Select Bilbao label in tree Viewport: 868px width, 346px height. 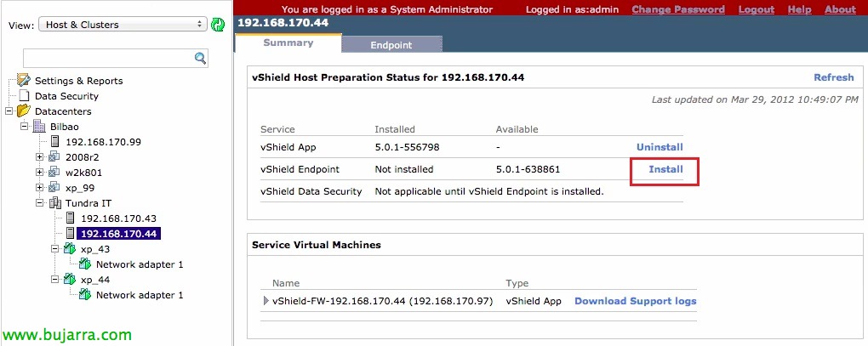click(65, 127)
